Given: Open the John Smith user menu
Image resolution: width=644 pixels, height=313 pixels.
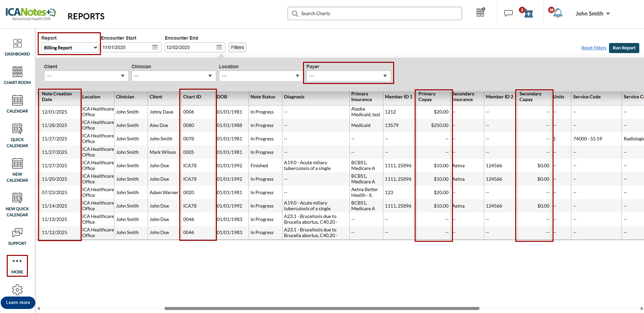Looking at the screenshot, I should click(x=592, y=13).
